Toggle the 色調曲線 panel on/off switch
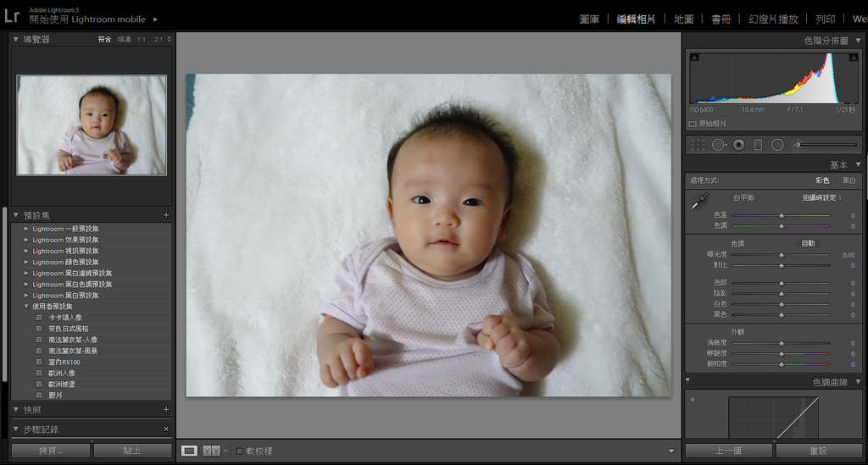The height and width of the screenshot is (465, 868). 687,381
